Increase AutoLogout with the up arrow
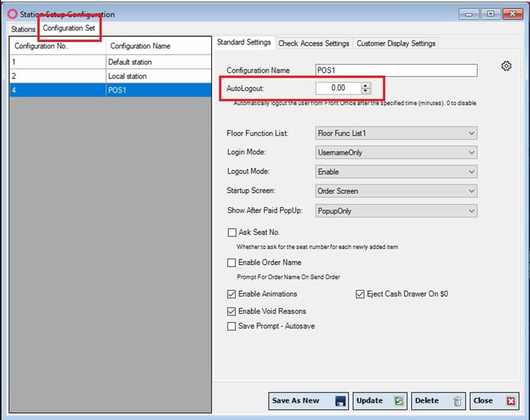This screenshot has width=530, height=420. pos(365,85)
